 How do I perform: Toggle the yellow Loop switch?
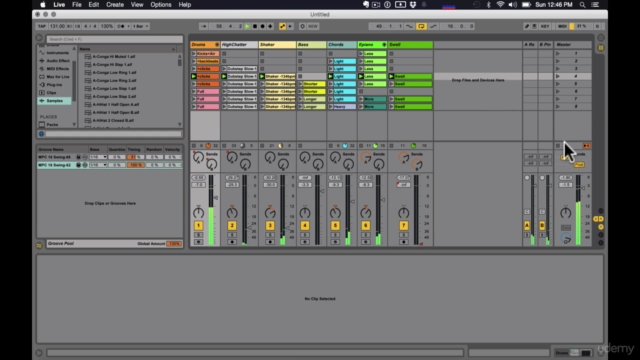pyautogui.click(x=421, y=26)
